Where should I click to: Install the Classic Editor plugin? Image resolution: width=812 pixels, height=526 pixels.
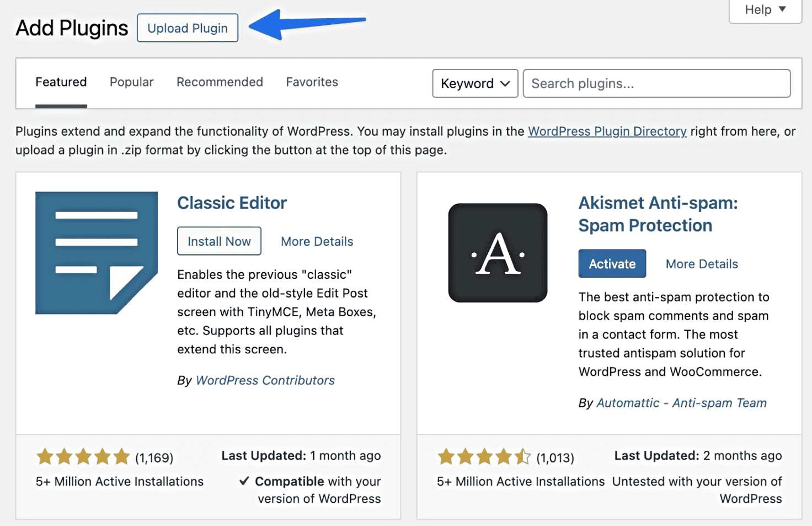(x=219, y=241)
